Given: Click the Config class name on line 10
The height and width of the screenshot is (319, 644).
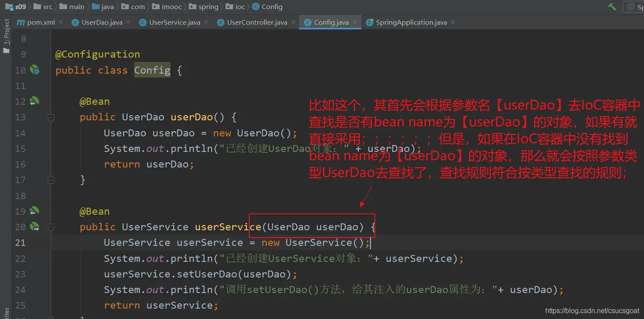Looking at the screenshot, I should point(152,70).
